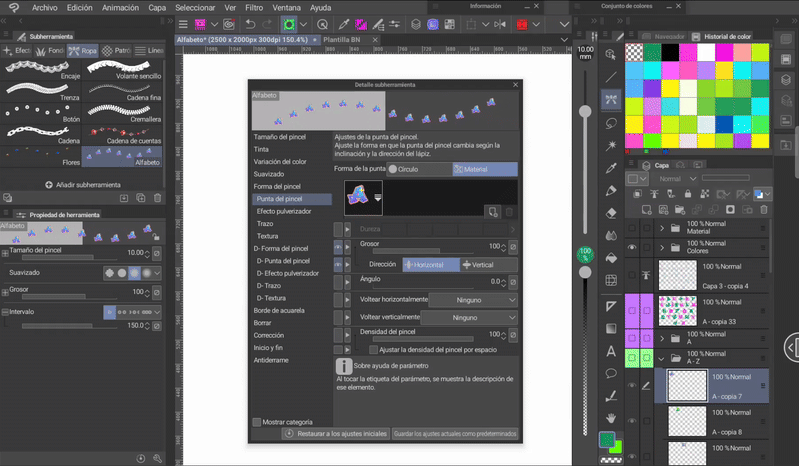799x466 pixels.
Task: Select the hand move tool in the toolbar
Action: [611, 417]
